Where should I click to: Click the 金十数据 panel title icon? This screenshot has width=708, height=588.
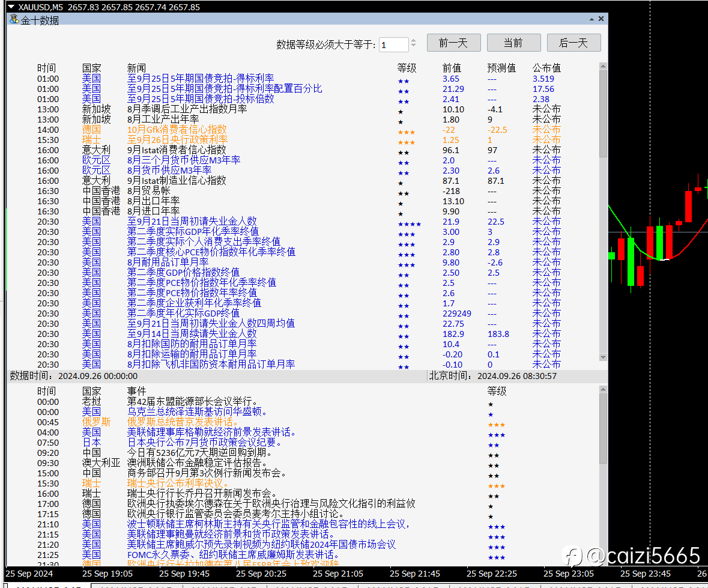14,19
